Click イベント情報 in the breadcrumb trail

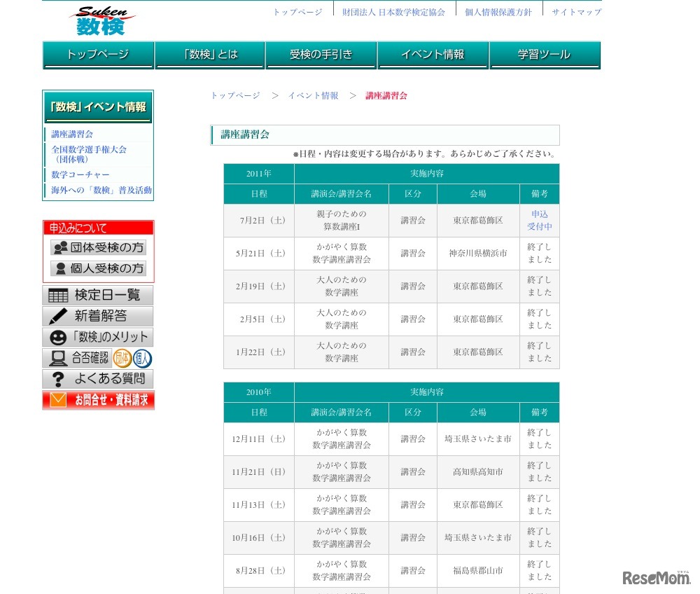click(313, 95)
